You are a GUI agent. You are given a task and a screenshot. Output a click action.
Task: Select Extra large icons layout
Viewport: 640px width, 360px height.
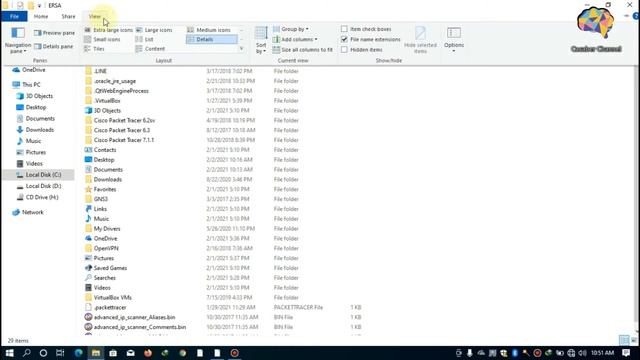[109, 30]
